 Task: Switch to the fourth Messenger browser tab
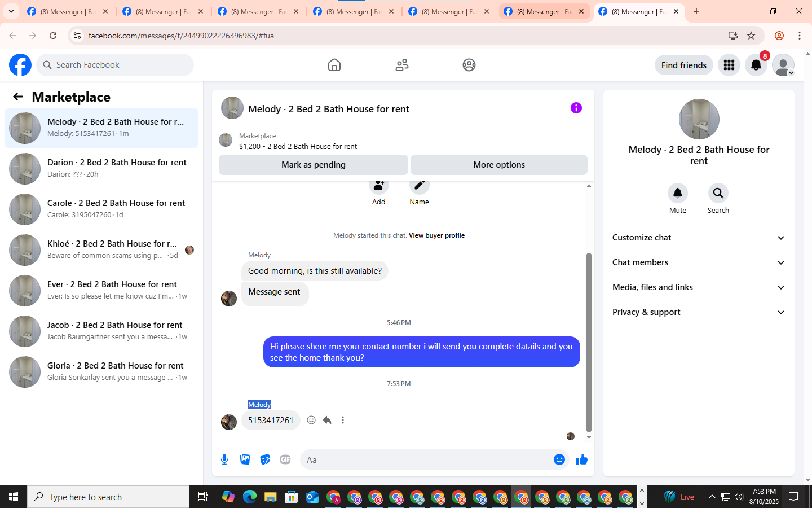click(x=354, y=11)
